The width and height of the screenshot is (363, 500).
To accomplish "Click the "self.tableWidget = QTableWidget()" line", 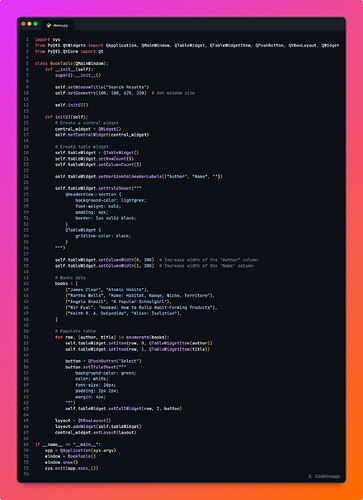I will click(97, 153).
